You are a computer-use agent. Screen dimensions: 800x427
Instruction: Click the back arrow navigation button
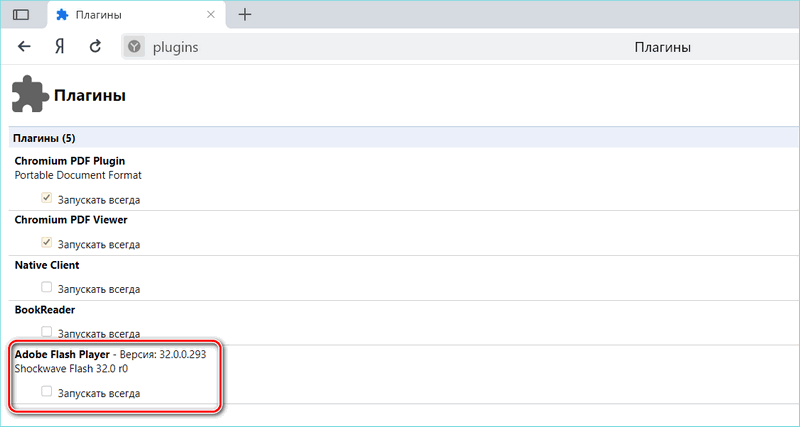[x=25, y=47]
